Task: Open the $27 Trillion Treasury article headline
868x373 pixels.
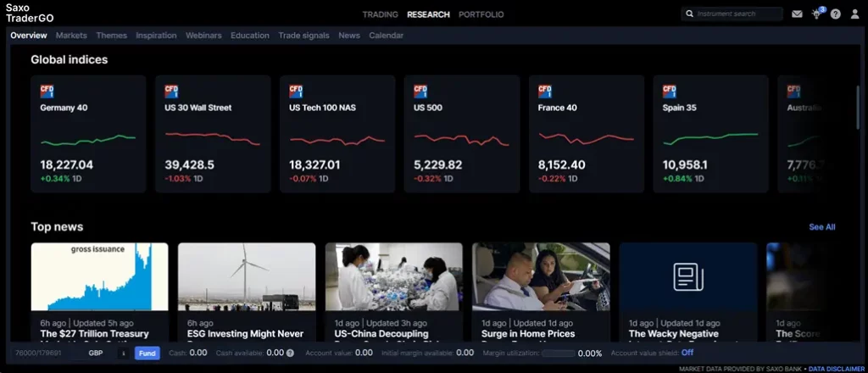Action: [95, 334]
